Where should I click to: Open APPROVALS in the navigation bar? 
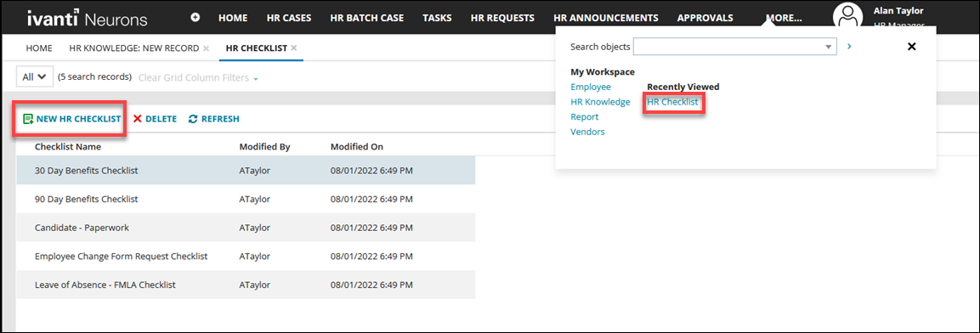point(705,18)
